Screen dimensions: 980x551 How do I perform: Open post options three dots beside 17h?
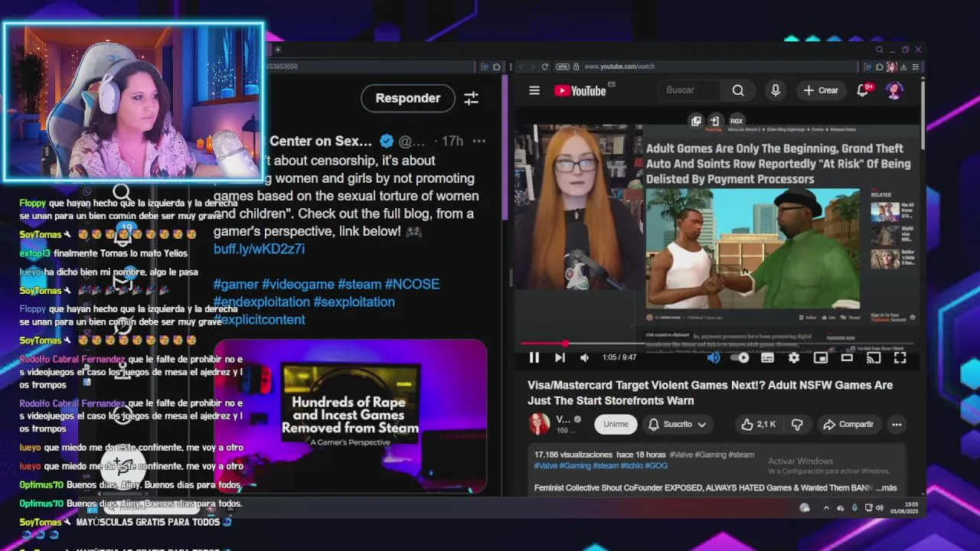pos(479,141)
